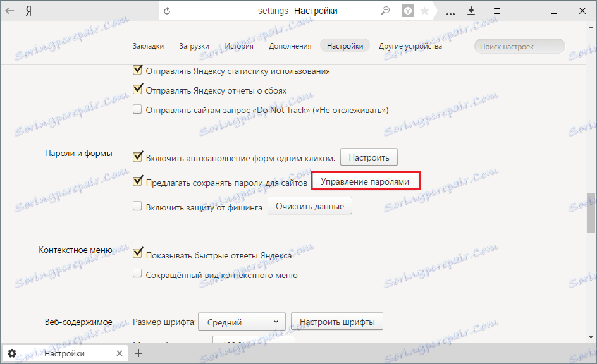Click the search magnifier icon in the address bar

[x=385, y=11]
